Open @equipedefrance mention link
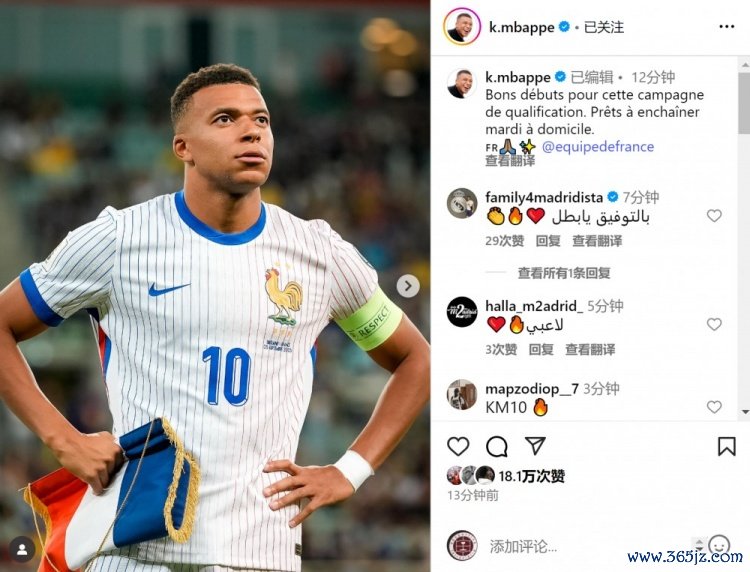The height and width of the screenshot is (572, 750). (598, 146)
